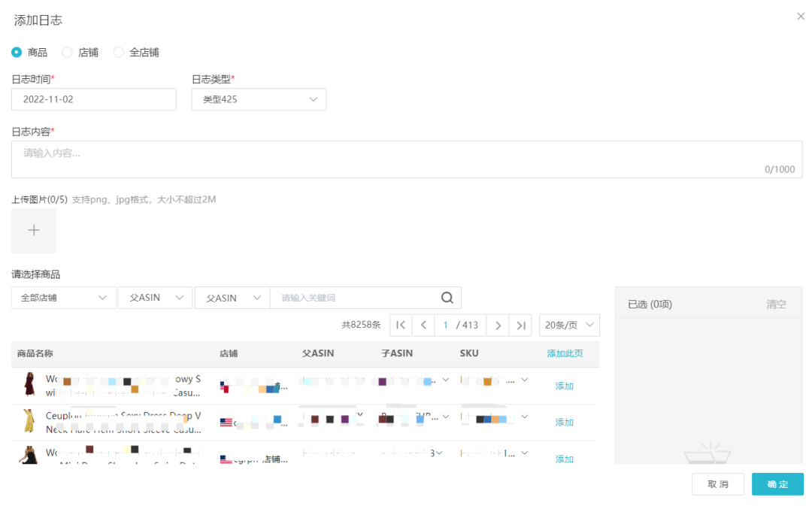The height and width of the screenshot is (506, 812).
Task: Click the magnifier search icon
Action: point(447,298)
